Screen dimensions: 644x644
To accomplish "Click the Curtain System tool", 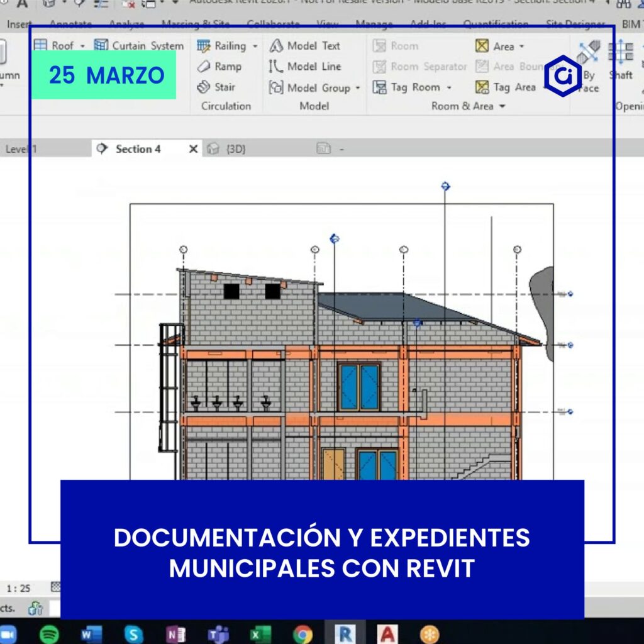I will tap(139, 46).
